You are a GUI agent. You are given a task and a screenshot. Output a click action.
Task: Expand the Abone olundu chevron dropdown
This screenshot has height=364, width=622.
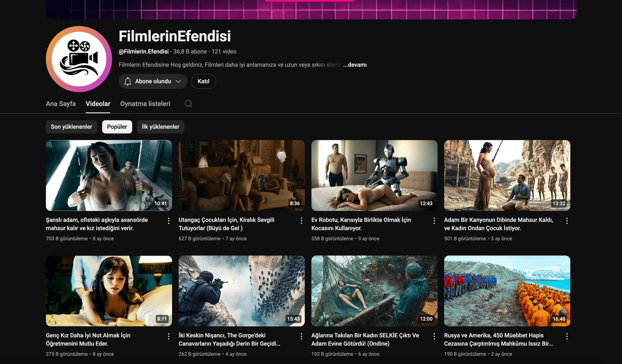pyautogui.click(x=178, y=81)
